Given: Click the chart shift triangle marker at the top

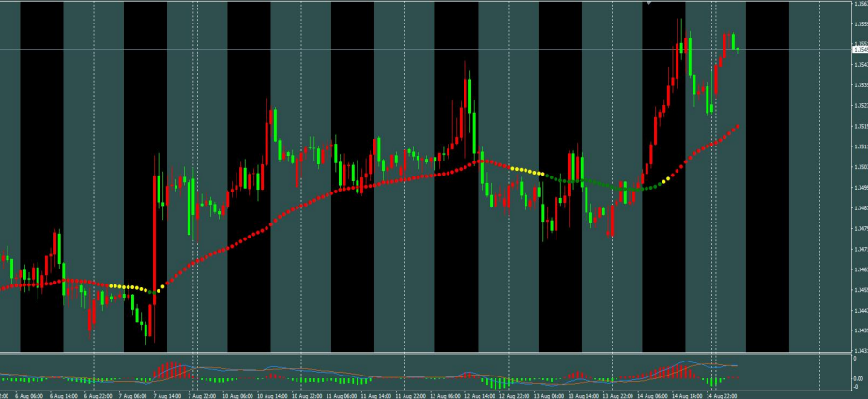Looking at the screenshot, I should click(x=649, y=4).
